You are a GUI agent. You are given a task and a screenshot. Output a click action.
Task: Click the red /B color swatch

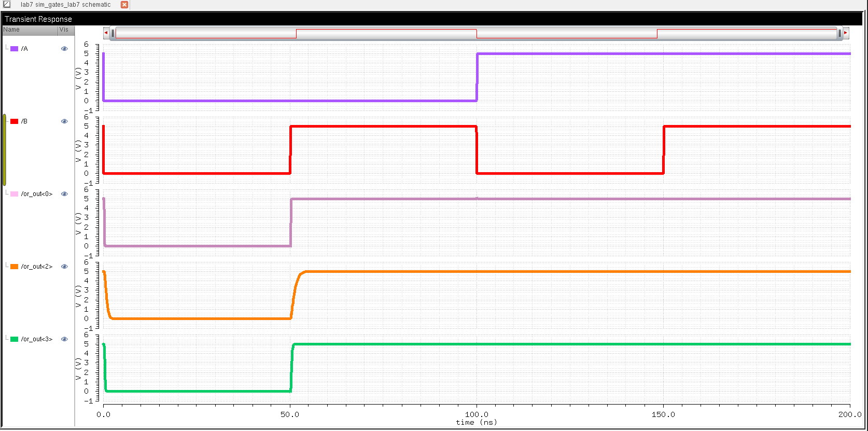tap(15, 121)
